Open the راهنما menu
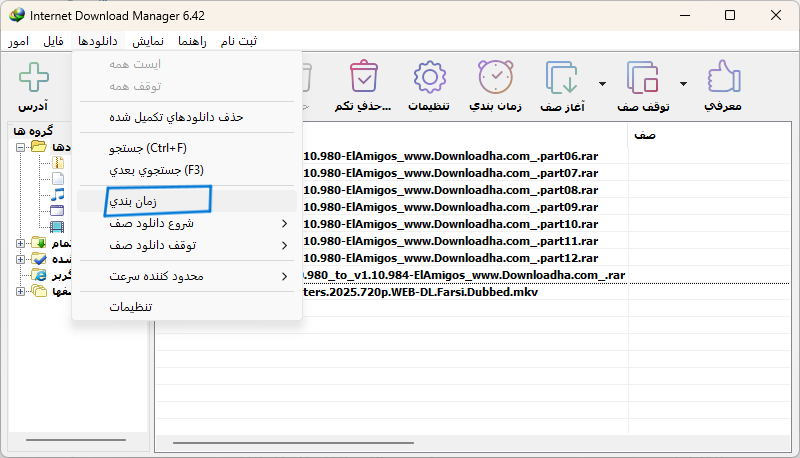The height and width of the screenshot is (458, 800). 192,41
